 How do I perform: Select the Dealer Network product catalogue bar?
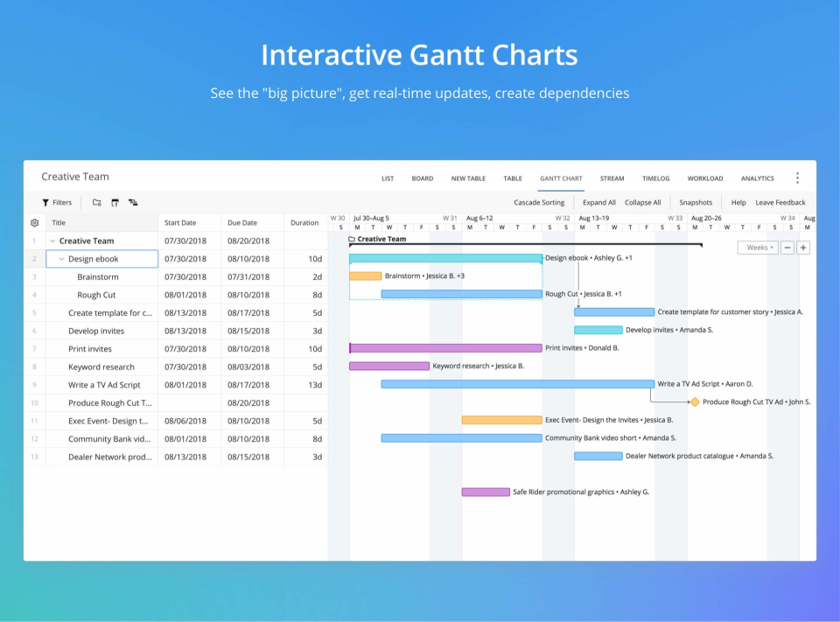(x=598, y=456)
